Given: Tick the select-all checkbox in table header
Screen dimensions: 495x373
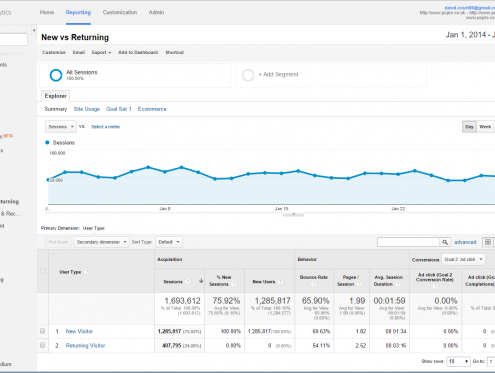Looking at the screenshot, I should click(43, 271).
